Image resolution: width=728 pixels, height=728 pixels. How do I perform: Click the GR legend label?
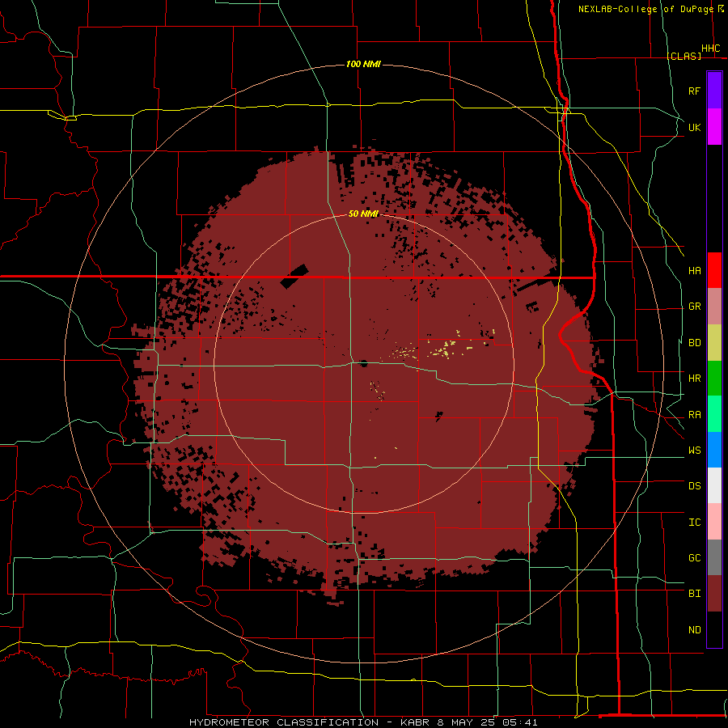tap(694, 307)
